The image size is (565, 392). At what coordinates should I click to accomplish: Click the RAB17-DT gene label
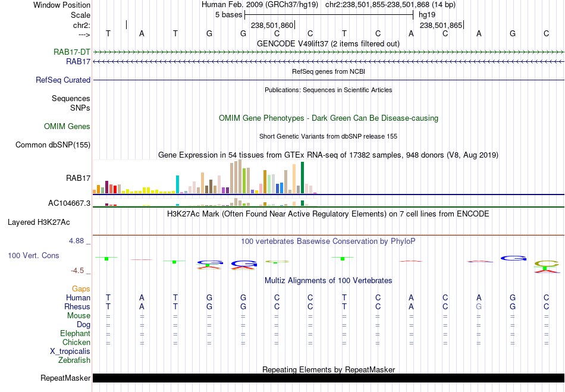(x=72, y=52)
